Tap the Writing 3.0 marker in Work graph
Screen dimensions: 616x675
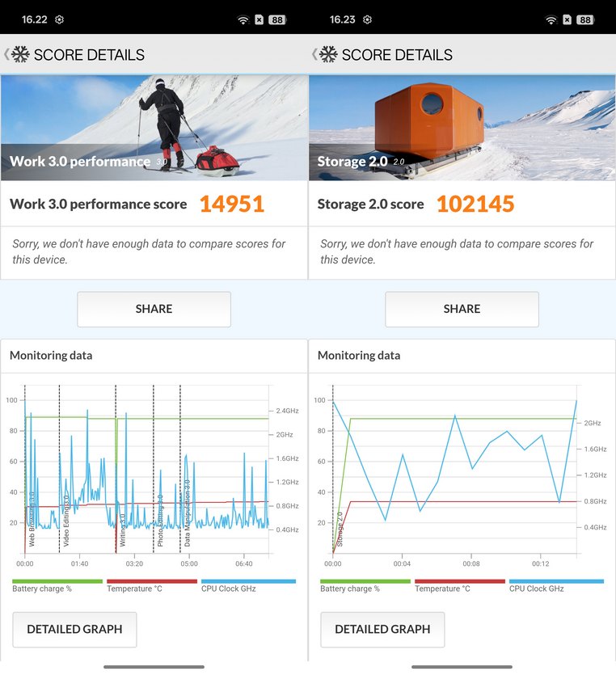point(122,530)
